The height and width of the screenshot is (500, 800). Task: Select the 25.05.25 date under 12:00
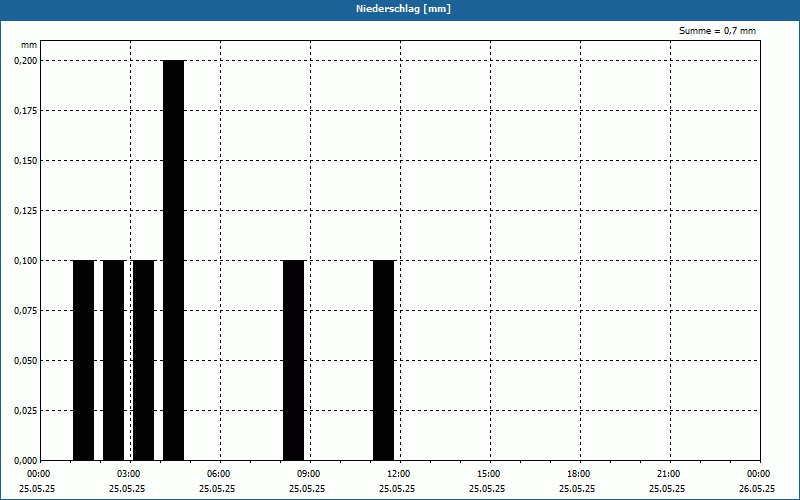[397, 488]
